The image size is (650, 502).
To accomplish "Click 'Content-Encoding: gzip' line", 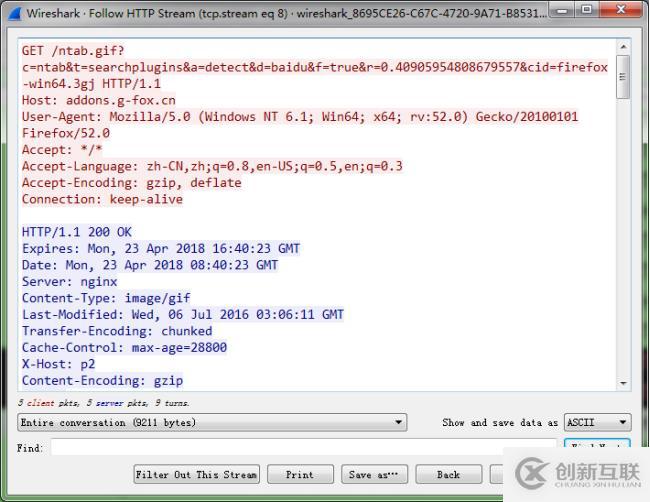I will (x=102, y=381).
